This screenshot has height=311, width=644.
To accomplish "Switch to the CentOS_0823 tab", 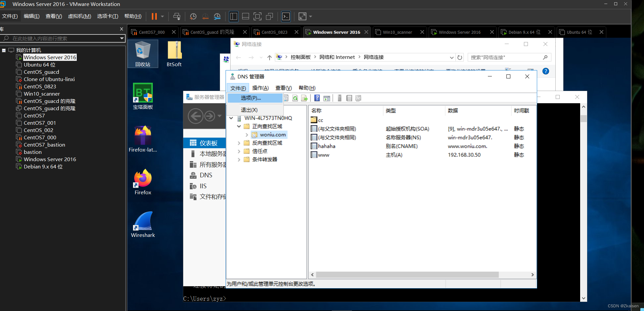I will (275, 32).
